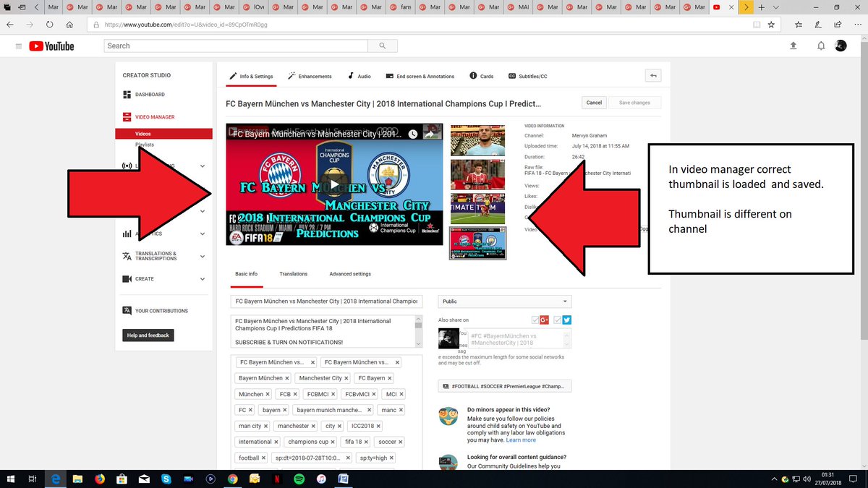
Task: Open the Windows Start menu
Action: click(x=11, y=479)
